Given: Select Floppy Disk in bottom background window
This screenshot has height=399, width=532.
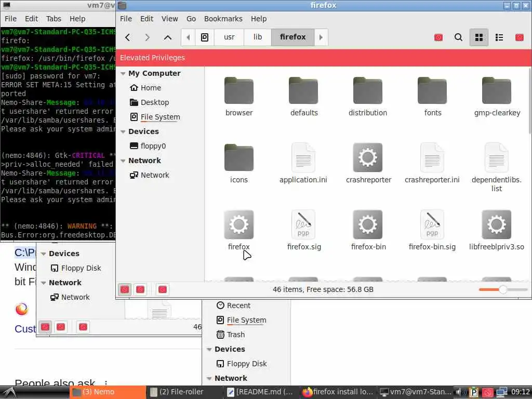Looking at the screenshot, I should coord(242,364).
